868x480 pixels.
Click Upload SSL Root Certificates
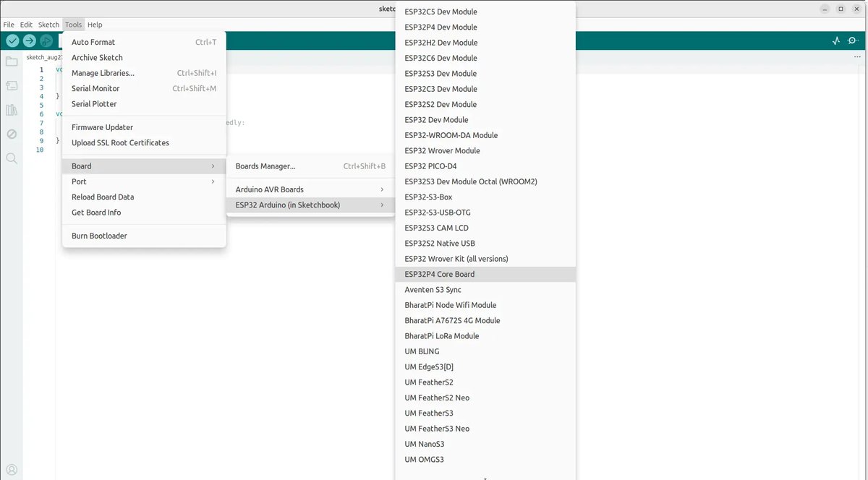click(144, 143)
